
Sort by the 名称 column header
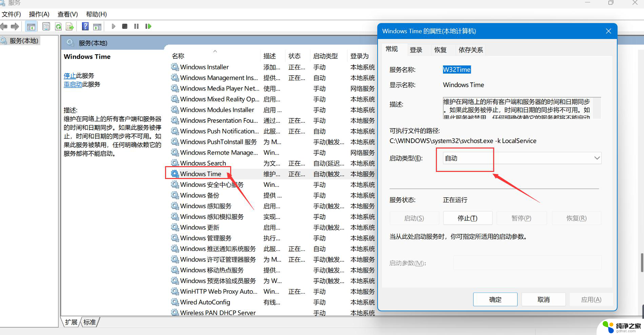216,56
